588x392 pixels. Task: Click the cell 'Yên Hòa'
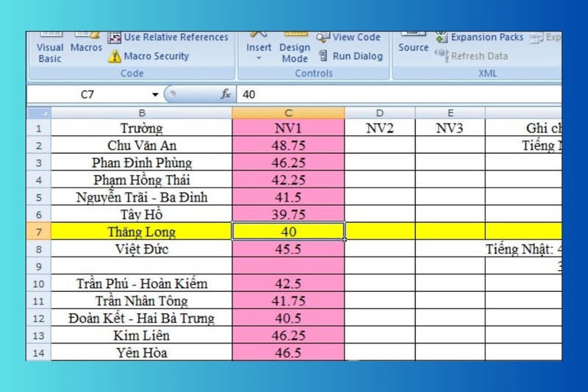(141, 352)
